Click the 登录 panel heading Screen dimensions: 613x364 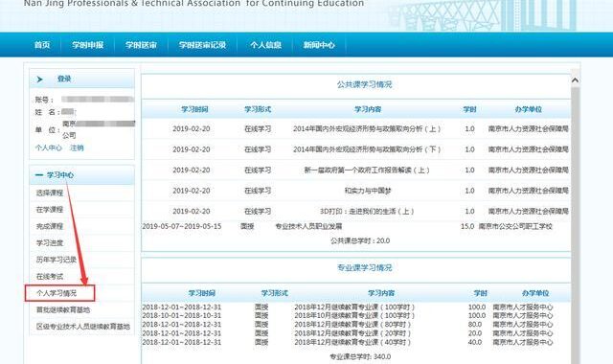coord(64,79)
